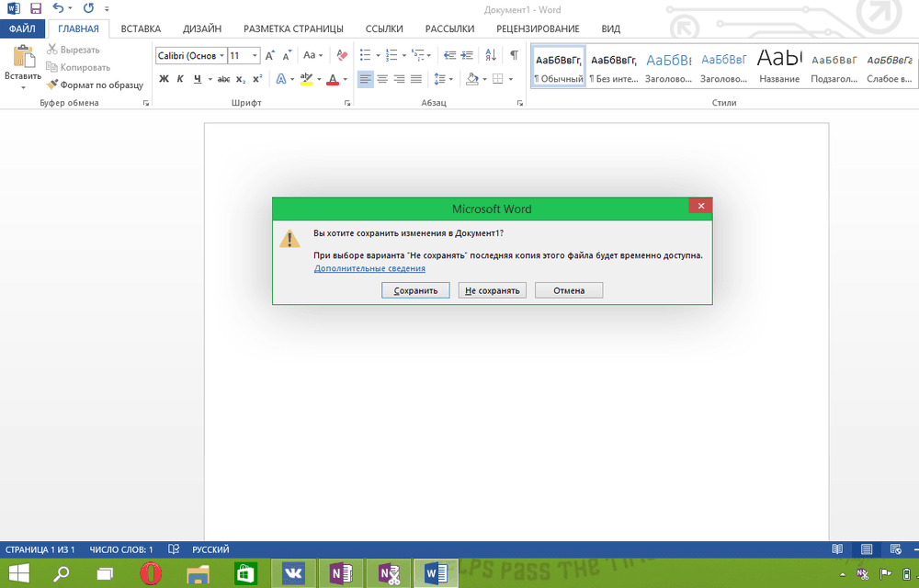Increase font size with the large A icon
The height and width of the screenshot is (588, 919).
pyautogui.click(x=269, y=56)
